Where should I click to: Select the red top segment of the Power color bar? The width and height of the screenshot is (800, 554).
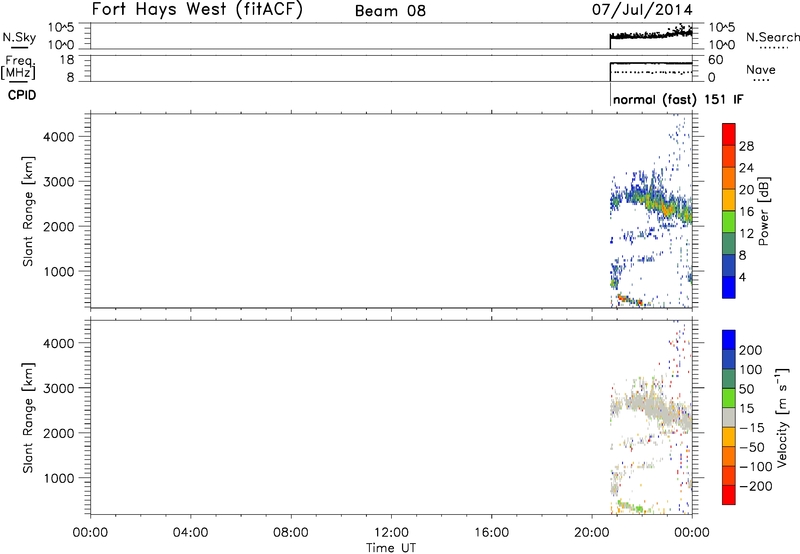tap(729, 134)
